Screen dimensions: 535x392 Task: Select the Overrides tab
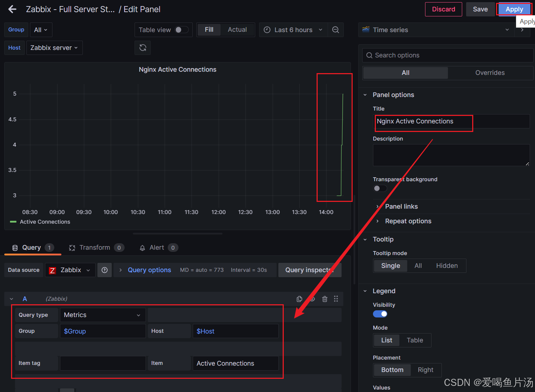tap(490, 73)
